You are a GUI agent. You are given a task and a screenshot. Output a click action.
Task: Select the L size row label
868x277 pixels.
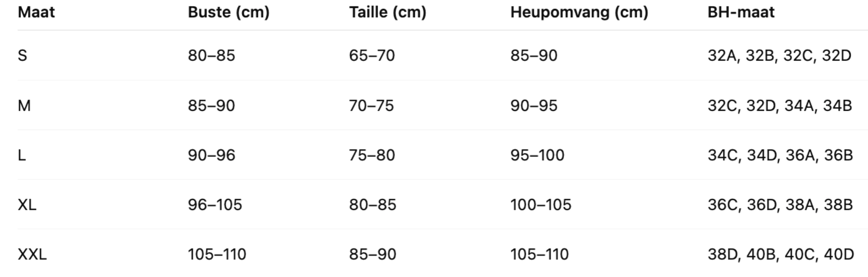tap(22, 155)
